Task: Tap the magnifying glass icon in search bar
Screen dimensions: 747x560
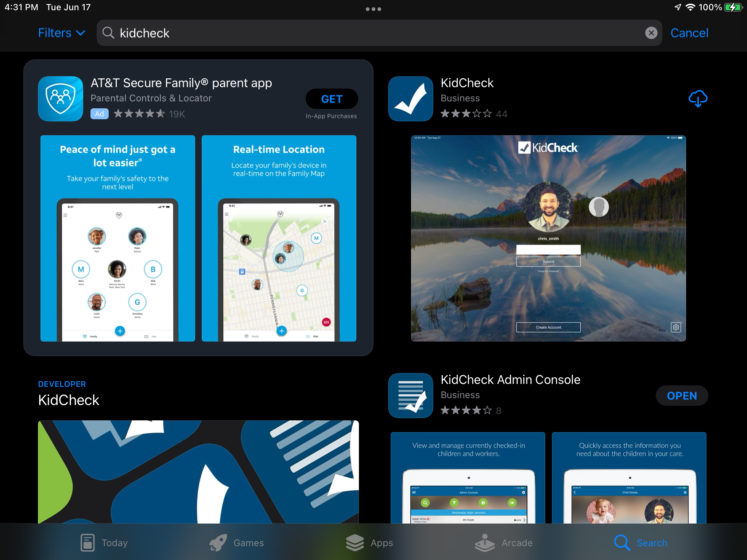Action: 108,33
